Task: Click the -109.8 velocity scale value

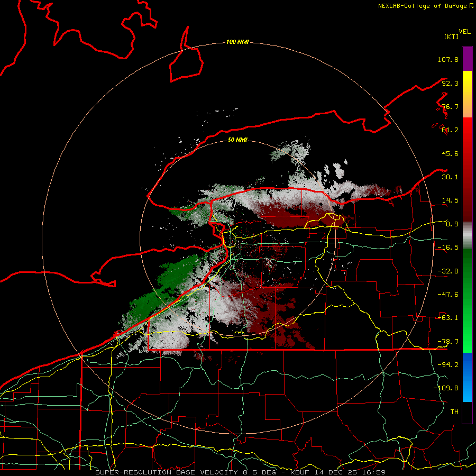Action: 446,388
